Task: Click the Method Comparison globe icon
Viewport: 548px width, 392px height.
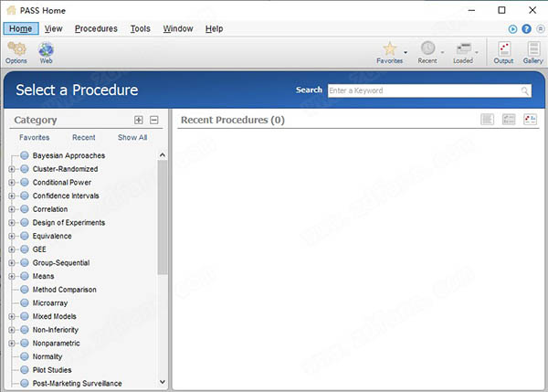Action: tap(25, 290)
